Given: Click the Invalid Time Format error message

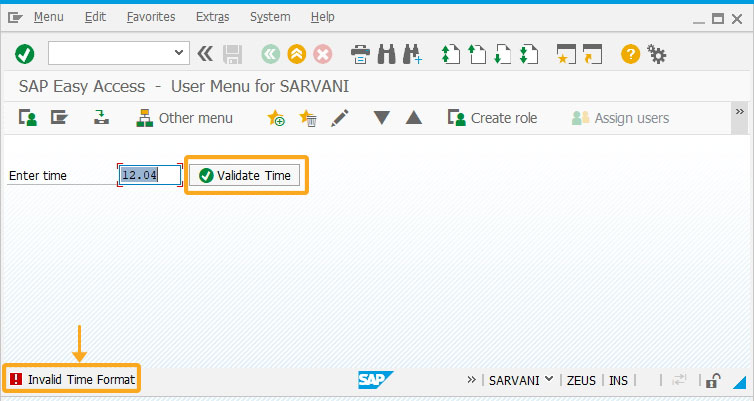Looking at the screenshot, I should click(81, 379).
